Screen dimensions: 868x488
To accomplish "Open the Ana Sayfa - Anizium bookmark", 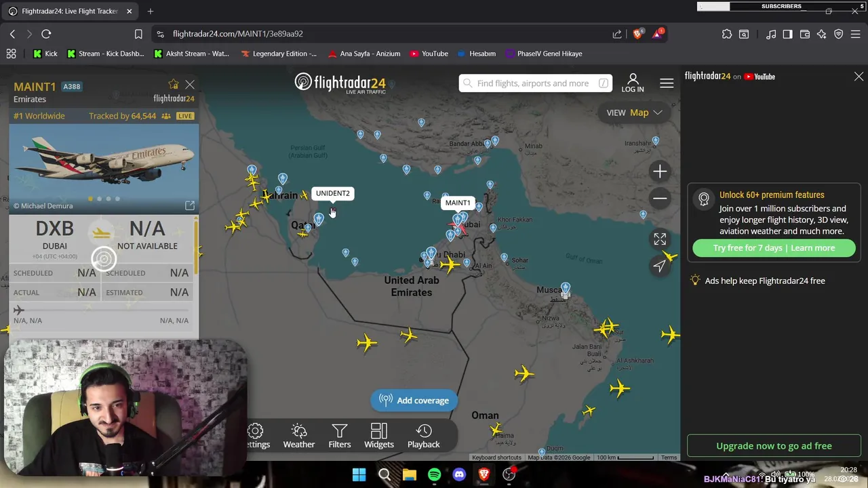I will pos(364,54).
